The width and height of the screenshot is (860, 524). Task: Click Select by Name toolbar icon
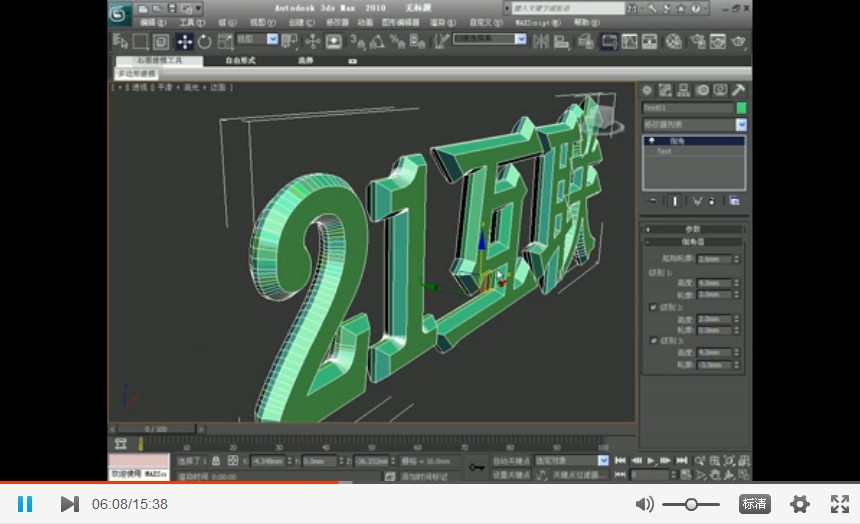pos(120,41)
